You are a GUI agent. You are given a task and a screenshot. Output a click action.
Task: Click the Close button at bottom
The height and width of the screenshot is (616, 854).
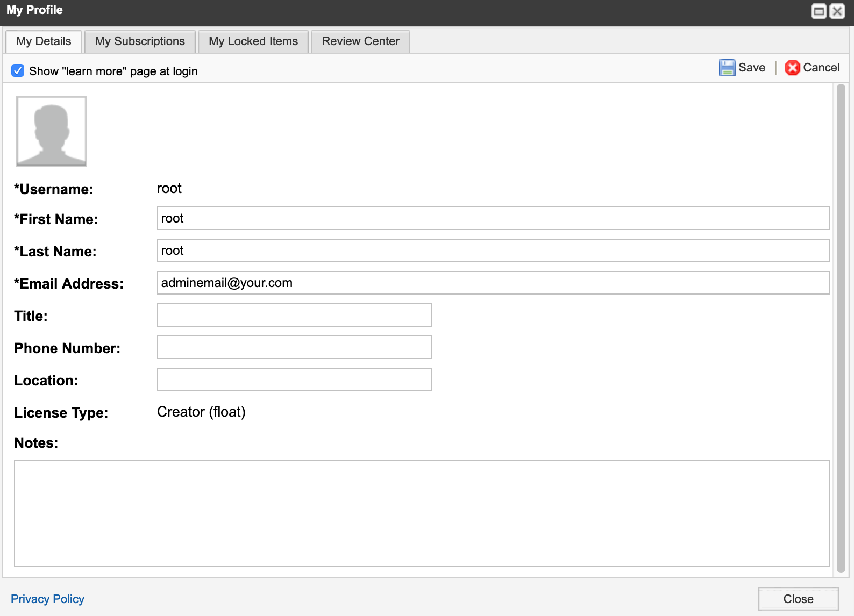coord(798,599)
